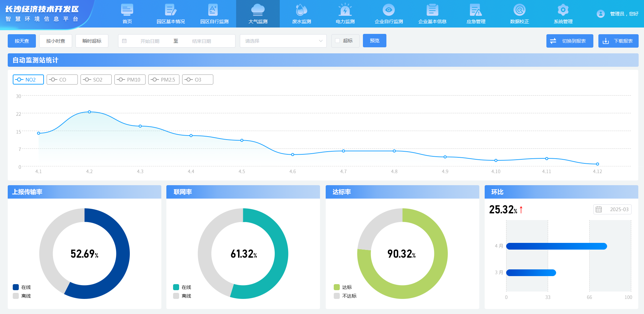Click the 4.2 data point on chart
Viewport: 644px width, 314px height.
89,112
